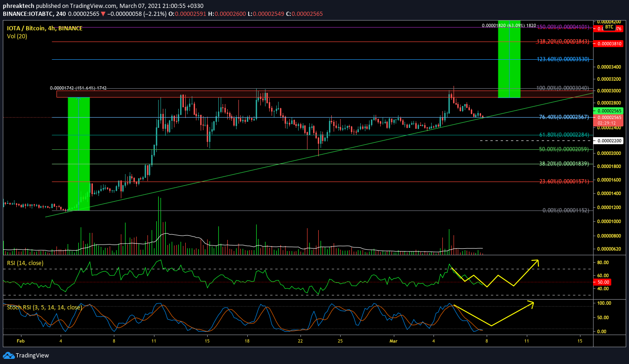The height and width of the screenshot is (364, 629).
Task: Click the 138.20%(0.00003843) Fibonacci label
Action: tap(563, 42)
